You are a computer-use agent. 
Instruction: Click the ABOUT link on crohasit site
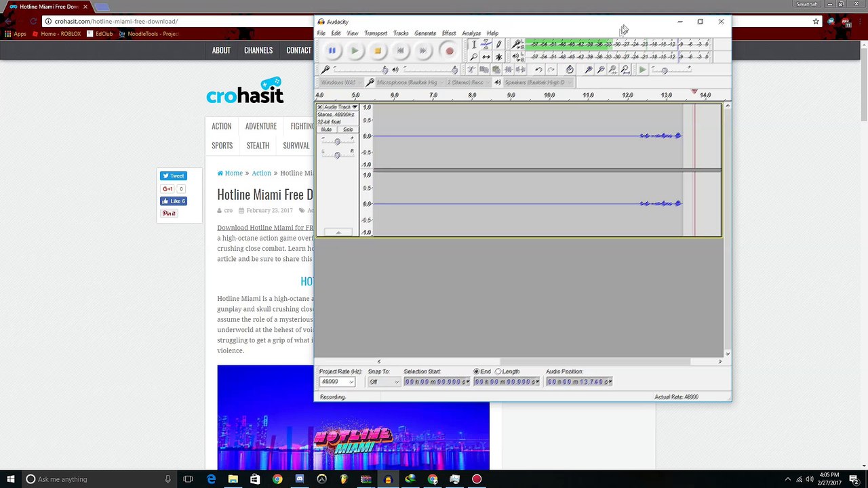(221, 50)
